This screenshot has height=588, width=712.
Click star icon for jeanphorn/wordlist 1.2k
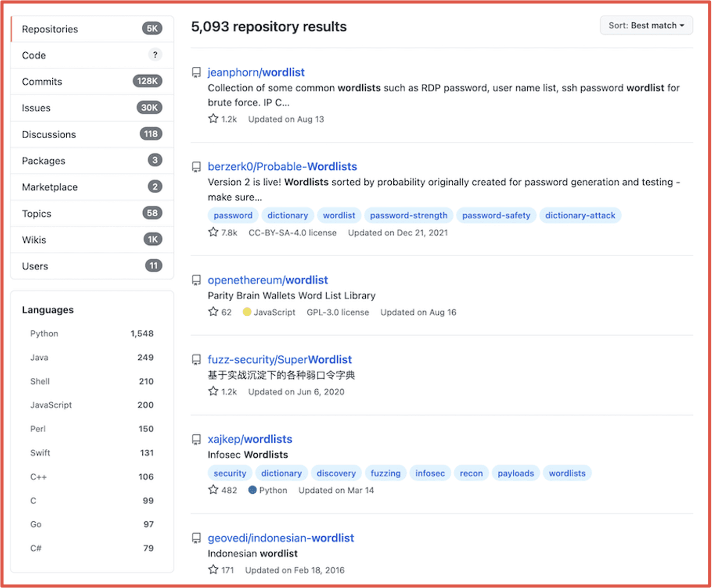tap(213, 119)
